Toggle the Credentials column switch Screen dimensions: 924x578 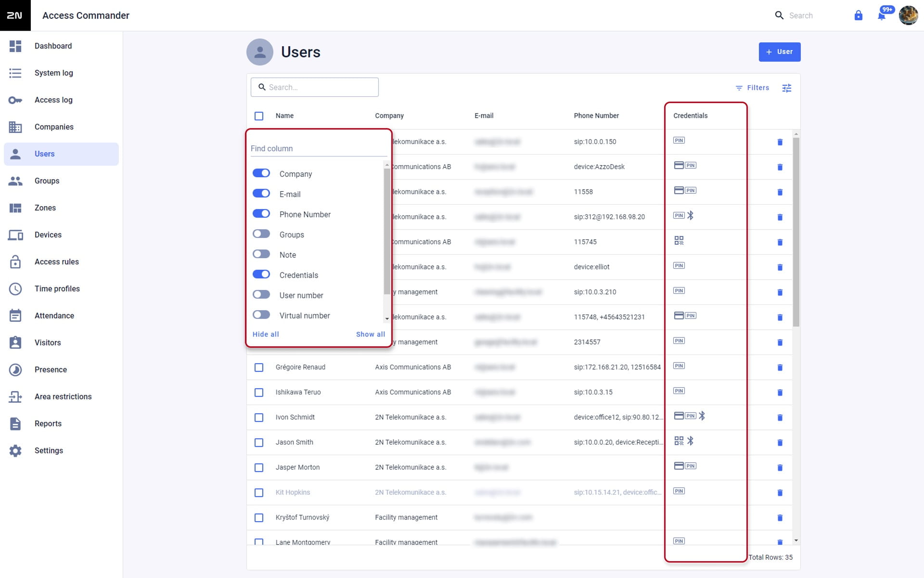click(261, 275)
